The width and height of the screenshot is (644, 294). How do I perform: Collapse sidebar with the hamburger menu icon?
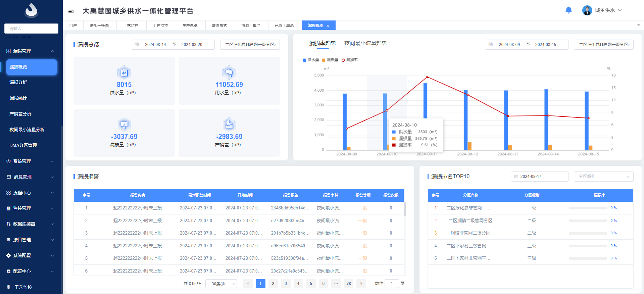click(x=71, y=11)
